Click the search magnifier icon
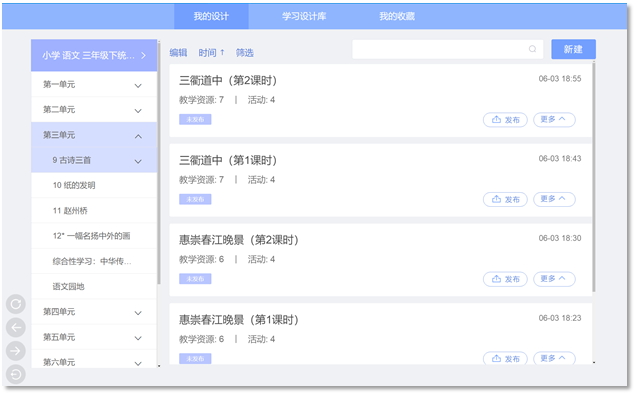This screenshot has height=395, width=636. tap(532, 49)
